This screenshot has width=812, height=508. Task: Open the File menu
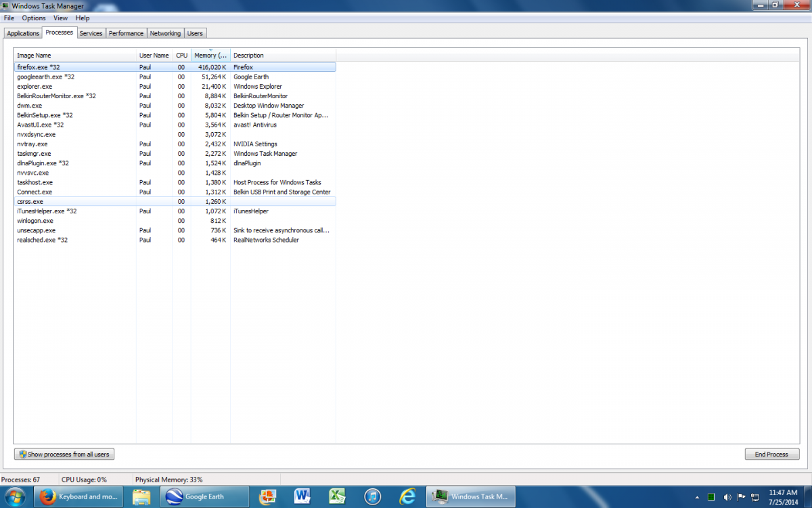tap(9, 18)
